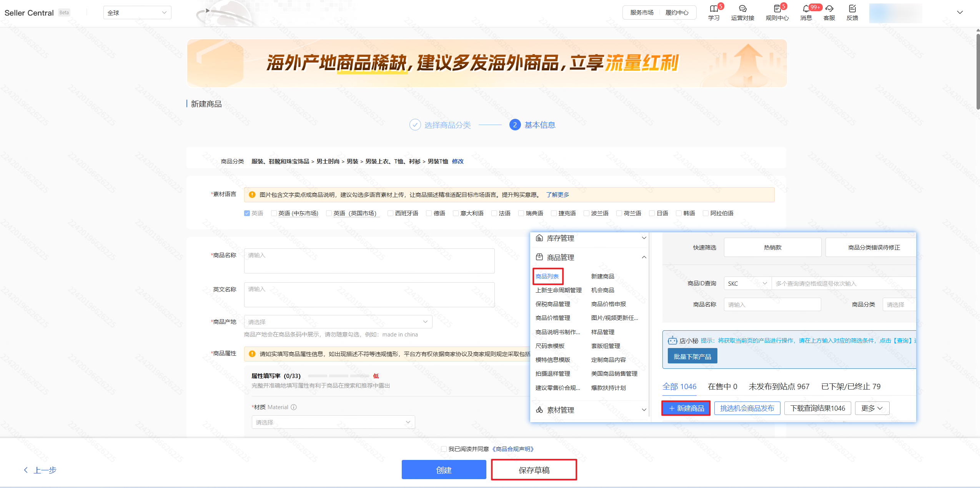Click the 属性填写率 progress bar
This screenshot has width=980, height=488.
tap(338, 376)
